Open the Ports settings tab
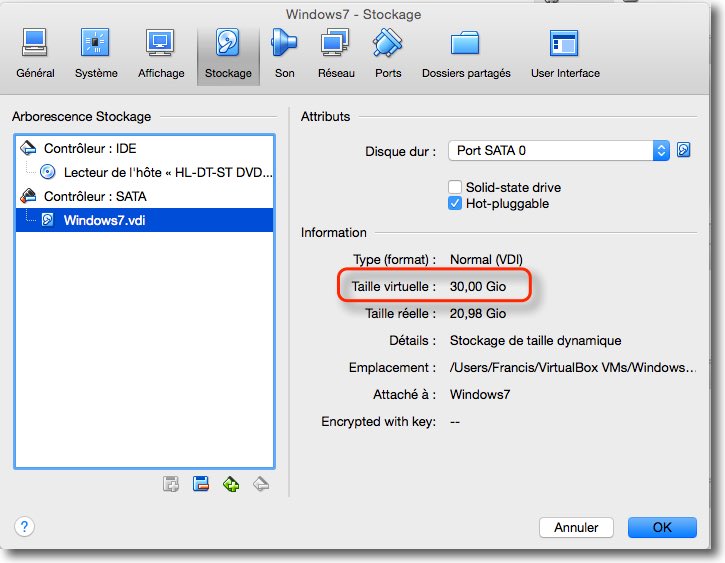725x563 pixels. (x=387, y=55)
